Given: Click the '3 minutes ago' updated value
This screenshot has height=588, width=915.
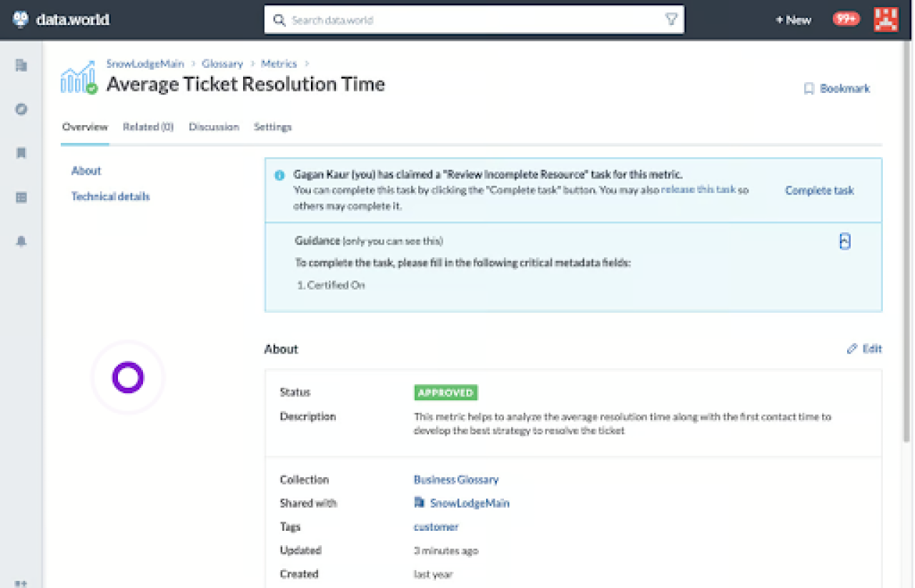Looking at the screenshot, I should [x=446, y=551].
